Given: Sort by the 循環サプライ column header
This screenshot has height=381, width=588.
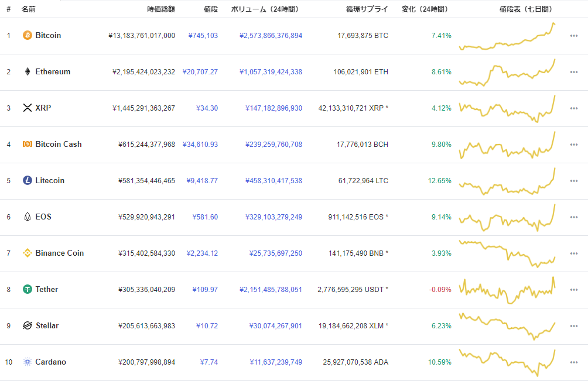Looking at the screenshot, I should [x=367, y=9].
